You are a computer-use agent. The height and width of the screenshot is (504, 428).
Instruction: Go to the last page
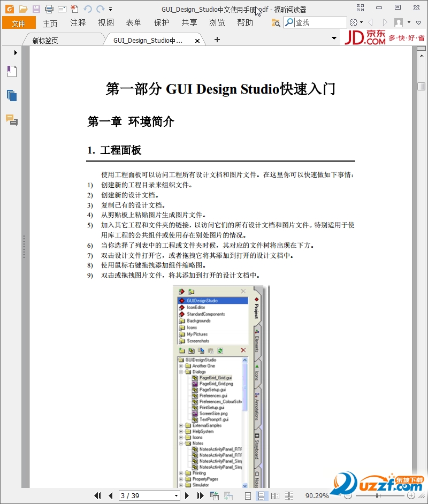(200, 495)
